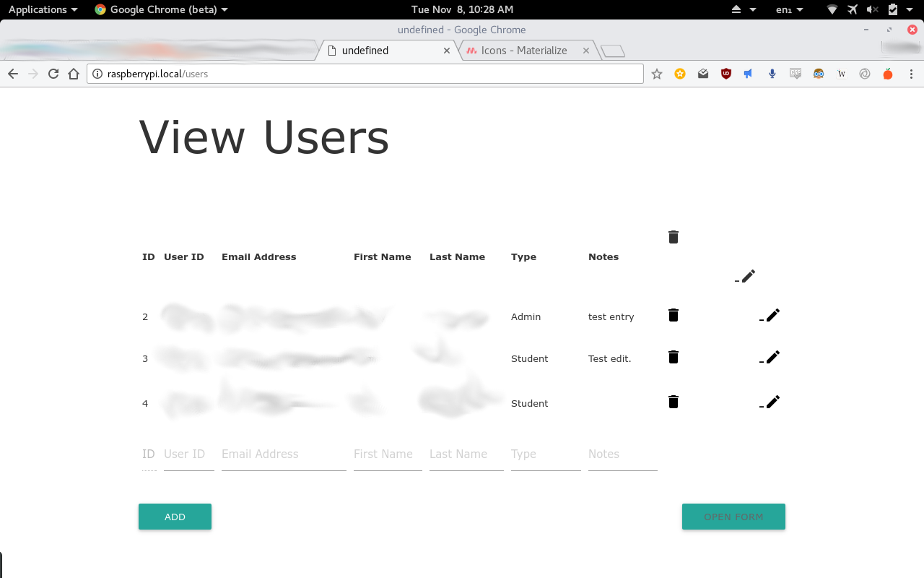
Task: Close the 'undefined' tab
Action: [x=447, y=51]
